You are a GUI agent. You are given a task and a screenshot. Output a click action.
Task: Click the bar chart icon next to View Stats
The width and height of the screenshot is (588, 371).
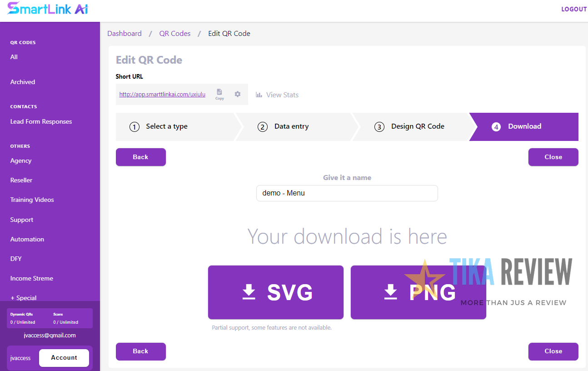click(259, 95)
